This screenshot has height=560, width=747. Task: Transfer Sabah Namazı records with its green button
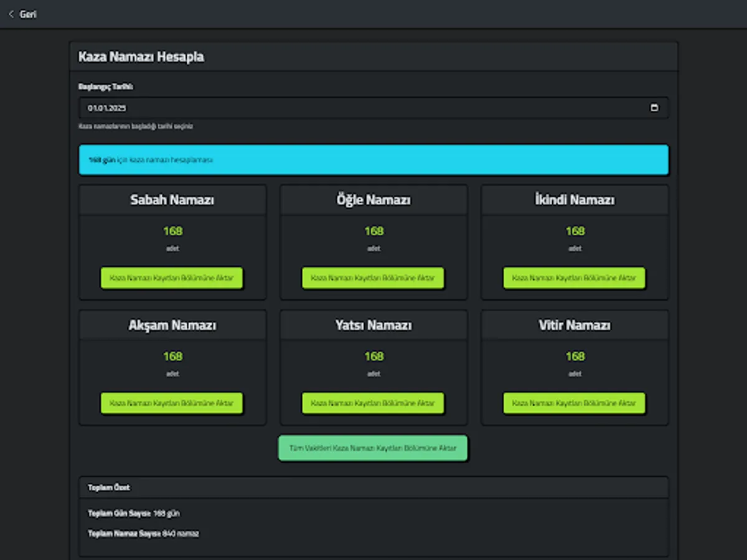[172, 278]
